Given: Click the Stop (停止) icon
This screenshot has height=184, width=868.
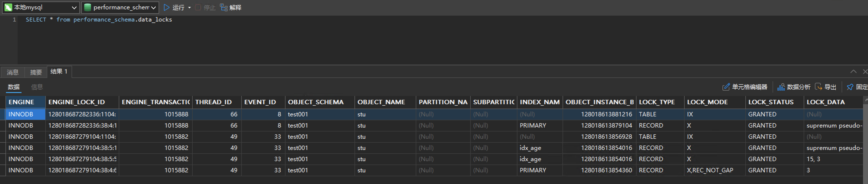Looking at the screenshot, I should point(198,7).
